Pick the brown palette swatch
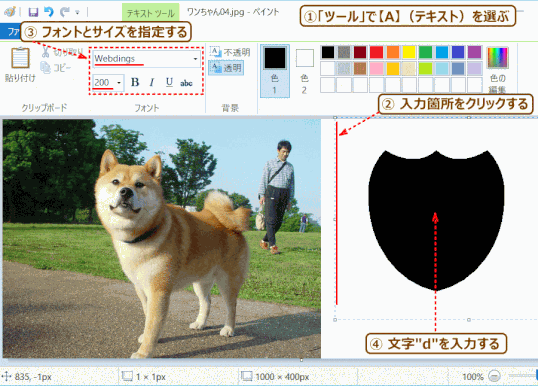Screen dimensions: 538x386 (x=360, y=69)
